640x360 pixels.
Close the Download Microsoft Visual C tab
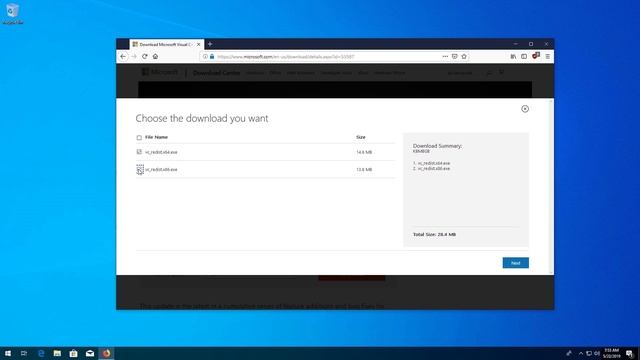199,44
